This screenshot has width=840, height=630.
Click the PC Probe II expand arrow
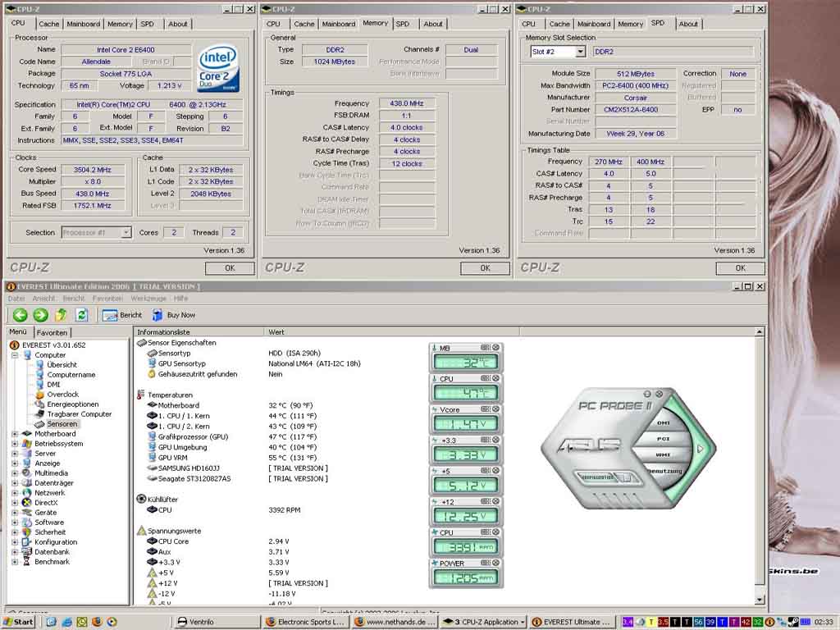(x=701, y=449)
